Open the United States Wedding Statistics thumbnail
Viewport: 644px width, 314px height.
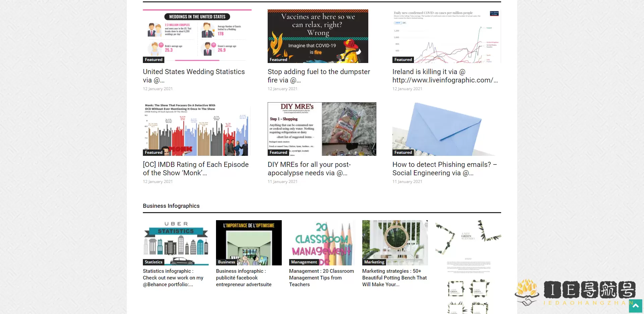[197, 36]
